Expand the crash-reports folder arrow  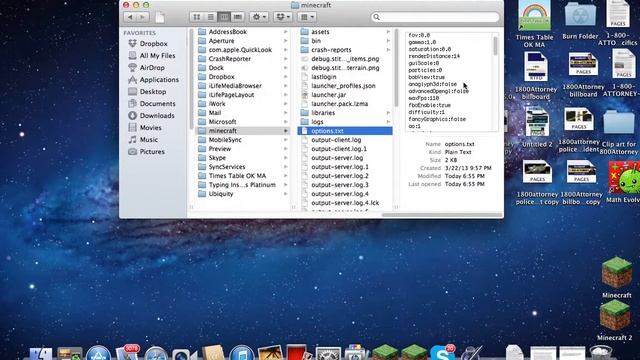click(388, 50)
